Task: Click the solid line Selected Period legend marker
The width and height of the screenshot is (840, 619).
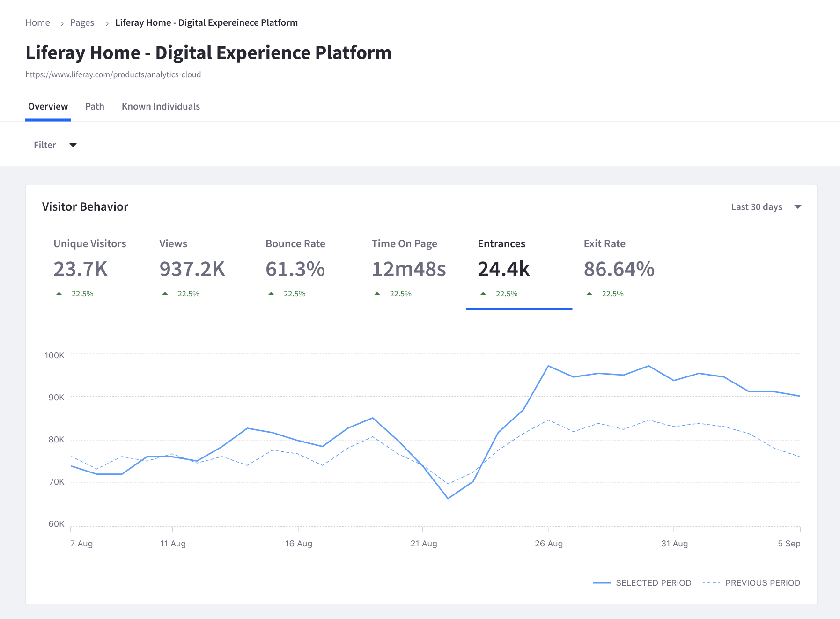Action: click(x=602, y=583)
